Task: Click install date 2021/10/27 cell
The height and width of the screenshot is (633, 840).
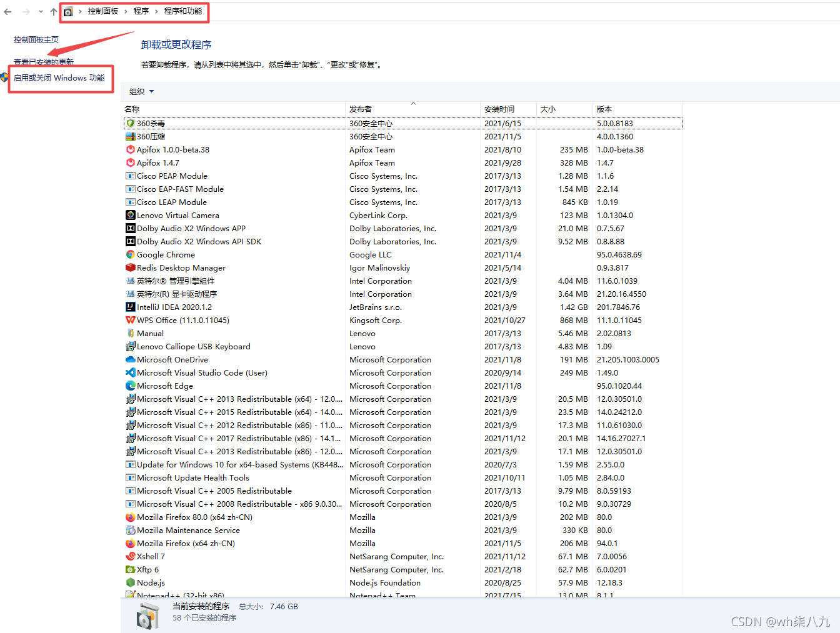Action: click(x=505, y=320)
